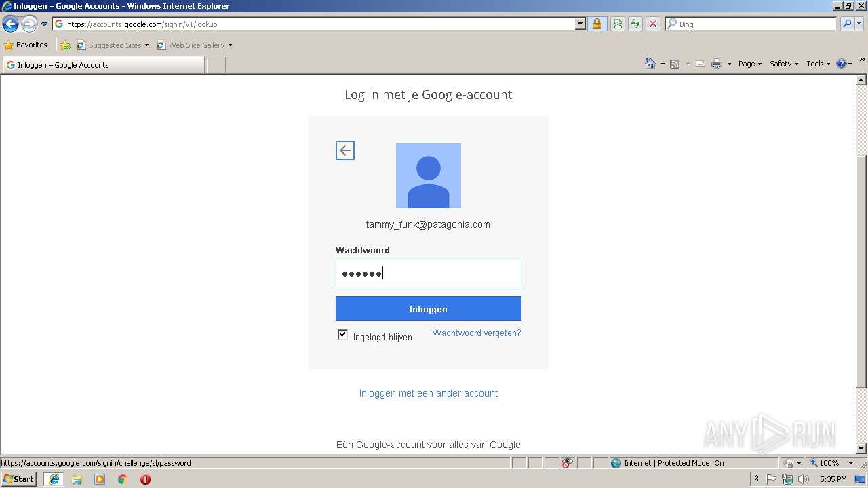This screenshot has height=488, width=868.
Task: Click the network tray icon
Action: point(787,479)
